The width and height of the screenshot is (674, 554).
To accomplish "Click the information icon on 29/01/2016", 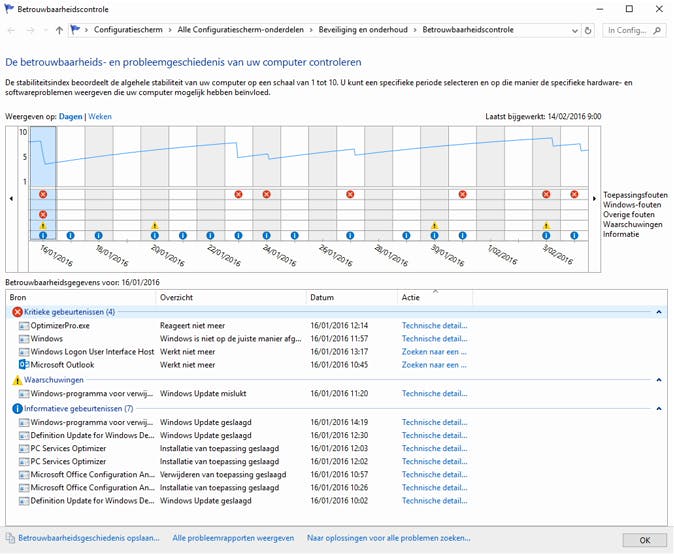I will (406, 236).
